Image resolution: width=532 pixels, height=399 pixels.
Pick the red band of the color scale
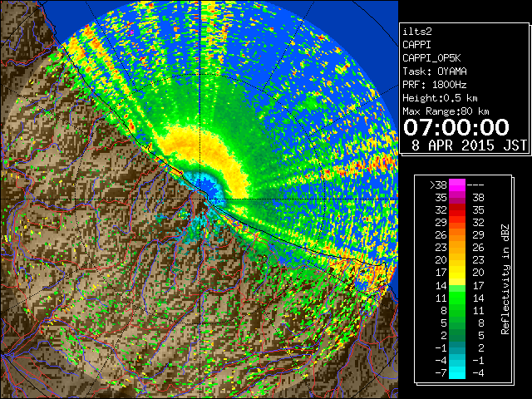pyautogui.click(x=457, y=210)
